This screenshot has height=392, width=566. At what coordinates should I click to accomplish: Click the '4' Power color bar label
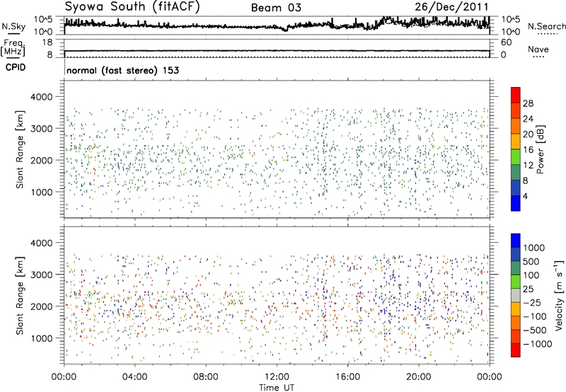pyautogui.click(x=525, y=196)
